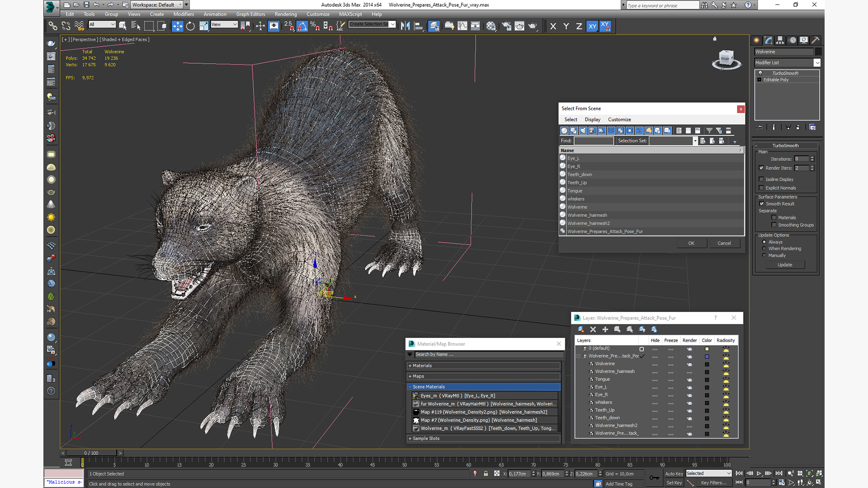Open Render Setup teapot icon
This screenshot has height=488, width=868.
coord(506,26)
